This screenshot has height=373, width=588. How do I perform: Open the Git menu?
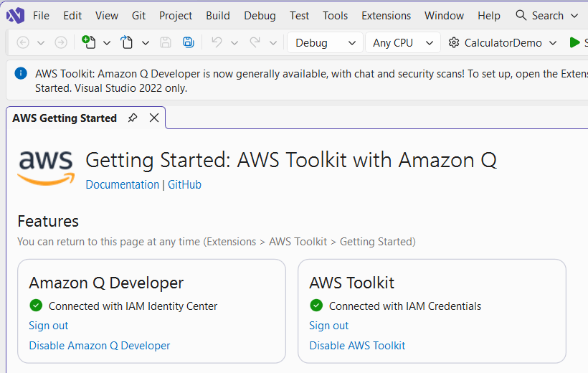(140, 15)
